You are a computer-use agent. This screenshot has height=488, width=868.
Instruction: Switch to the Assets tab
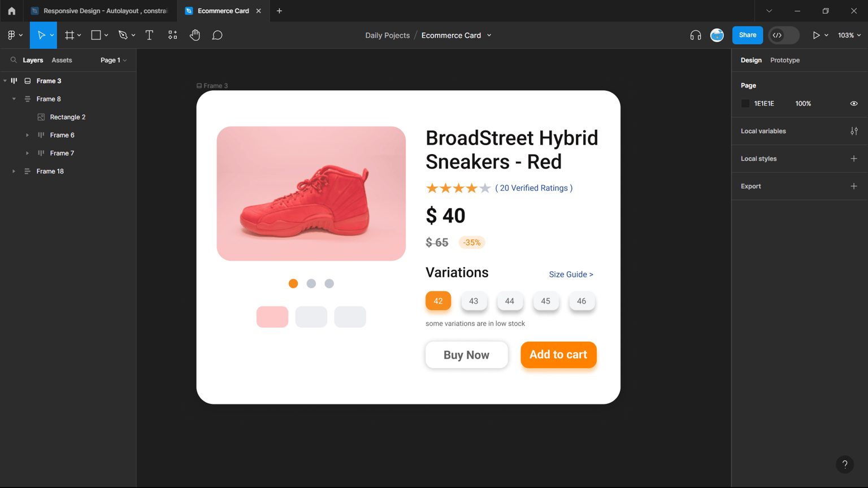(x=62, y=60)
